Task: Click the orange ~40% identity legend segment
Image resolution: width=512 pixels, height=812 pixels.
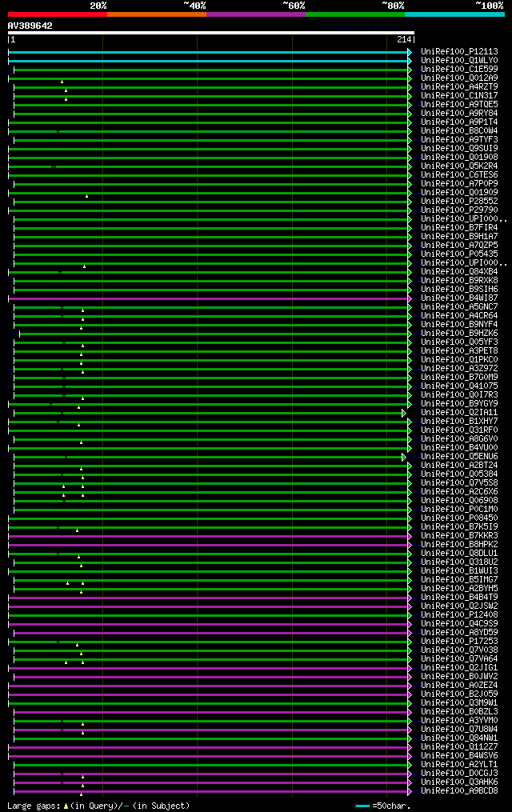Action: tap(157, 14)
